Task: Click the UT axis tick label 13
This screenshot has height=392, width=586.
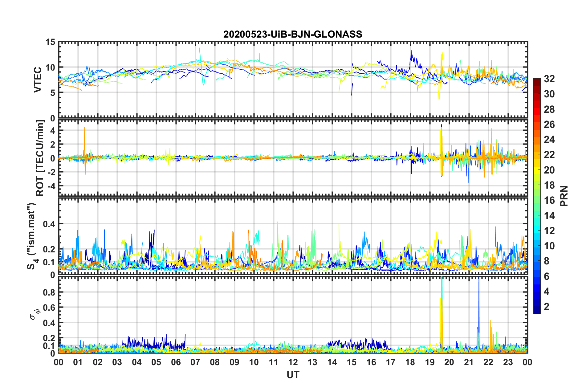Action: coord(312,362)
